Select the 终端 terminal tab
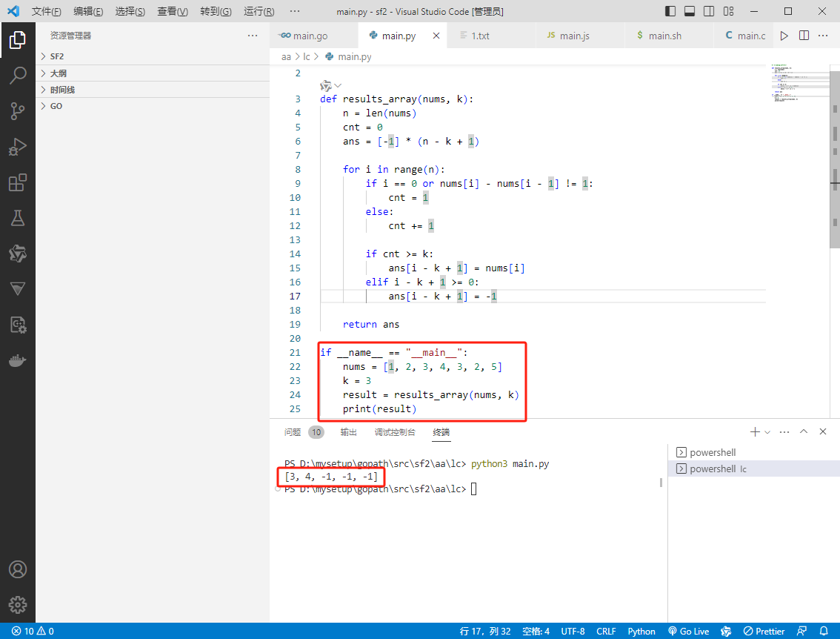The height and width of the screenshot is (639, 840). pos(441,432)
